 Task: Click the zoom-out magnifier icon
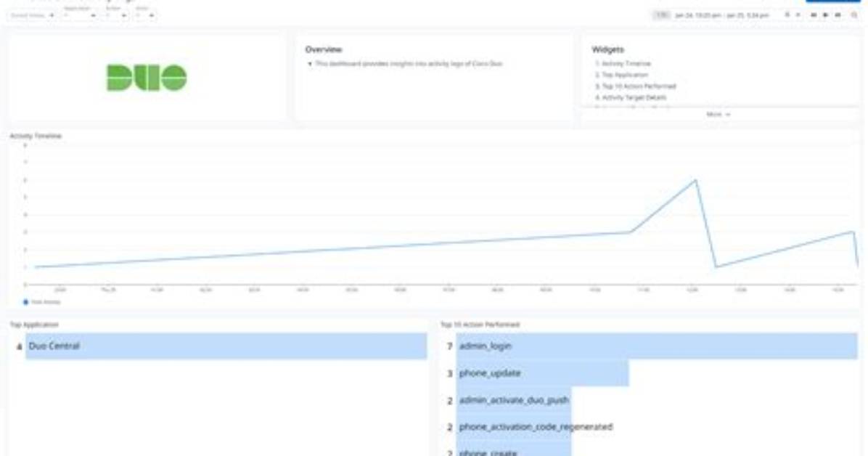(854, 15)
